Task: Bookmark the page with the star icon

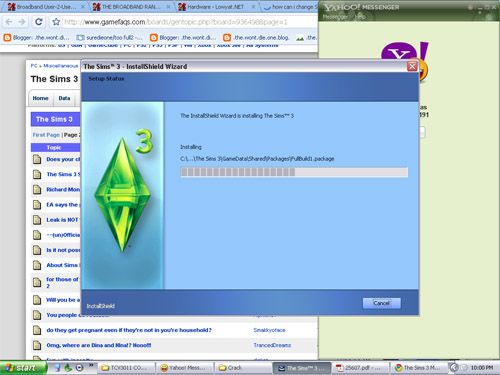Action: coord(56,22)
